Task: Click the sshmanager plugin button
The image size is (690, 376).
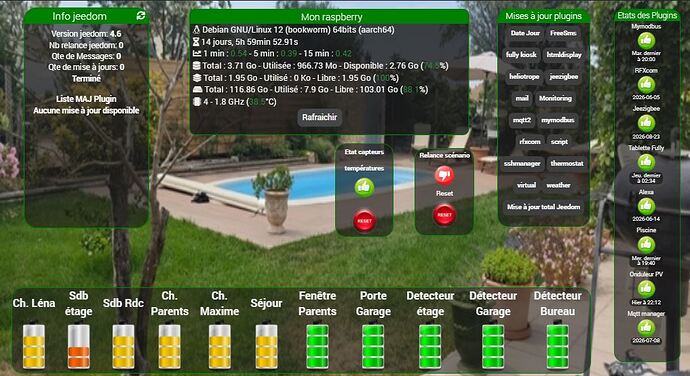Action: [522, 163]
